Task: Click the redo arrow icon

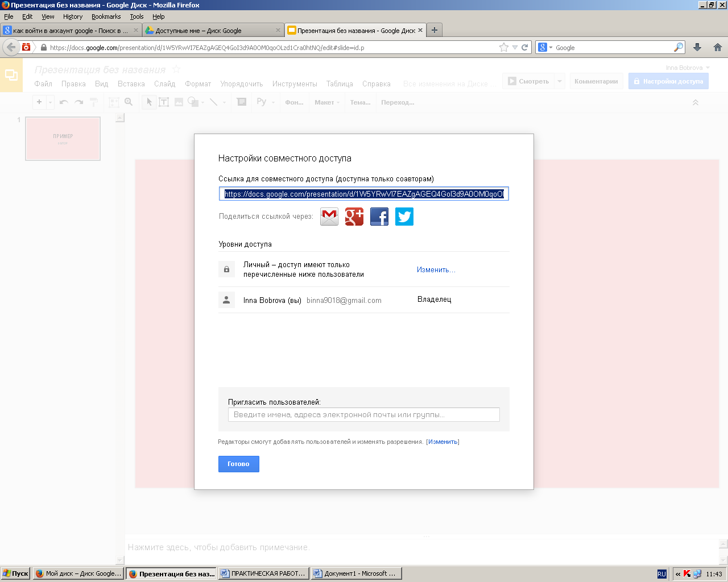Action: 79,102
